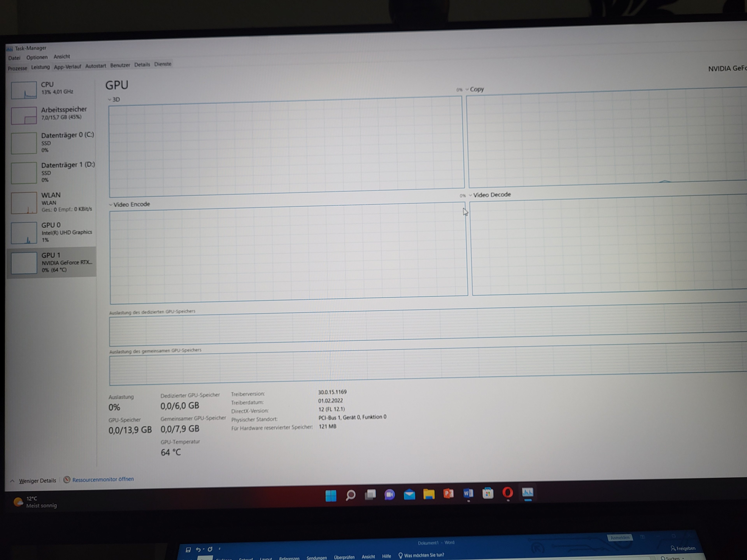Image resolution: width=747 pixels, height=560 pixels.
Task: Switch to Word via taskbar icon
Action: 468,493
